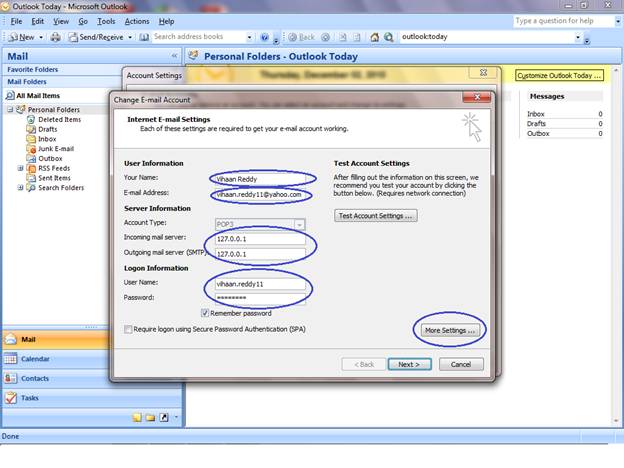Click the More Settings button
The image size is (624, 468).
pos(450,330)
